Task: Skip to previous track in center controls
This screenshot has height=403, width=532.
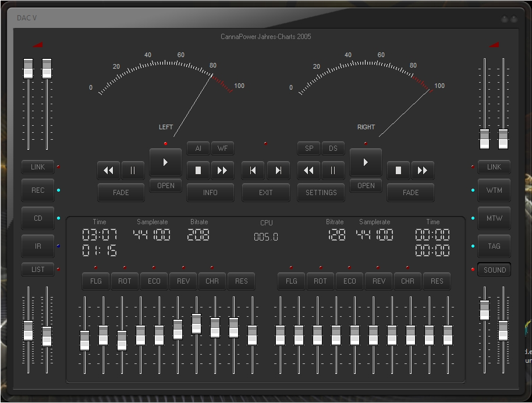Action: [x=253, y=171]
